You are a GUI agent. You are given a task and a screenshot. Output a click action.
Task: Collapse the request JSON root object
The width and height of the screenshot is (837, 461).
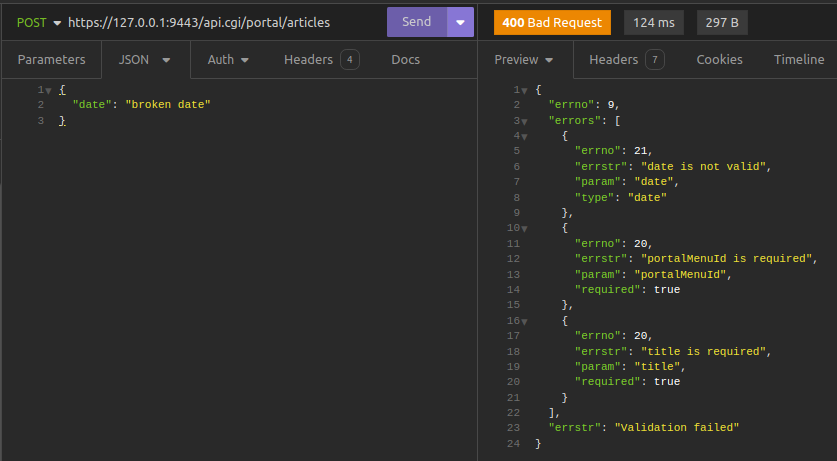tap(48, 90)
